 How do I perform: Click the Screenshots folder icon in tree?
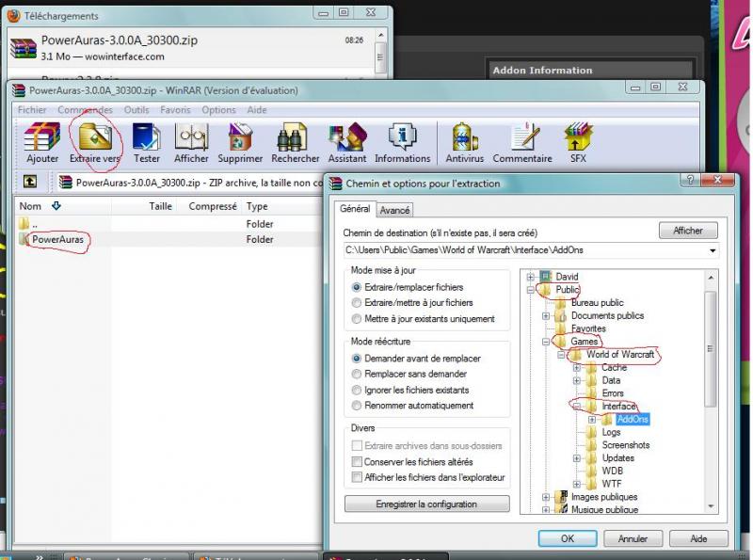pos(592,445)
